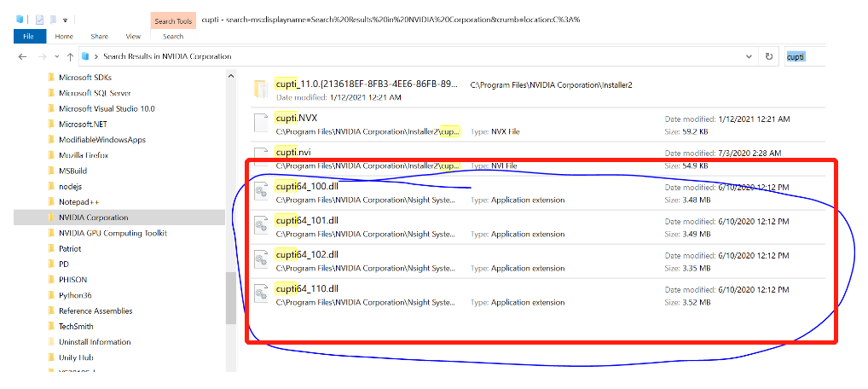The height and width of the screenshot is (389, 868).
Task: Select the cupti_11.0 folder result
Action: tap(535, 90)
